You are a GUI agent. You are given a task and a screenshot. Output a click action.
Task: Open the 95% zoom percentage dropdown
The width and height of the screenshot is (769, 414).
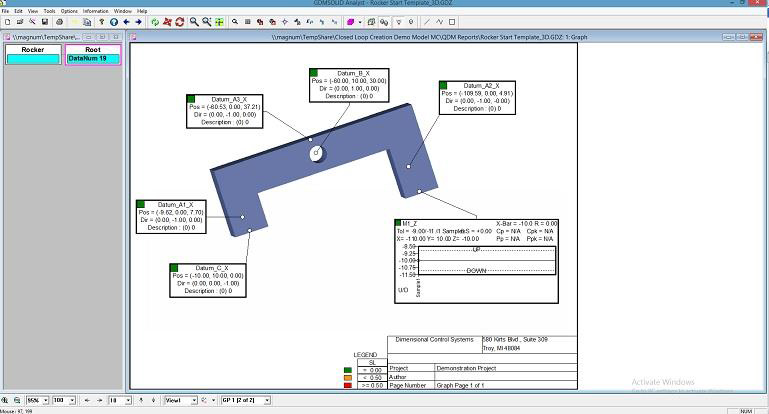point(48,400)
